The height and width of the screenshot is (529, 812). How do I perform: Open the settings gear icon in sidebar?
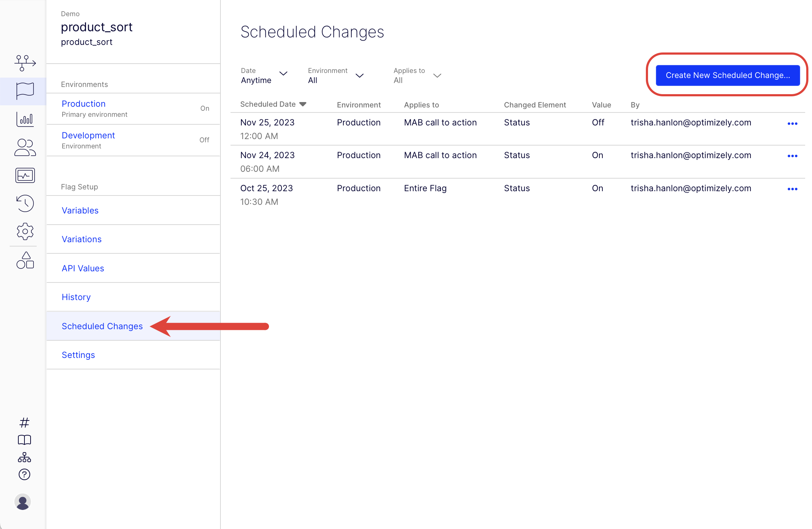(x=24, y=231)
